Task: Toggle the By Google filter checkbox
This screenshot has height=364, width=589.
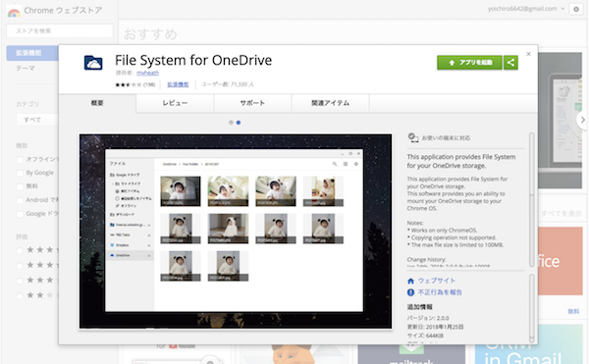Action: click(x=20, y=173)
